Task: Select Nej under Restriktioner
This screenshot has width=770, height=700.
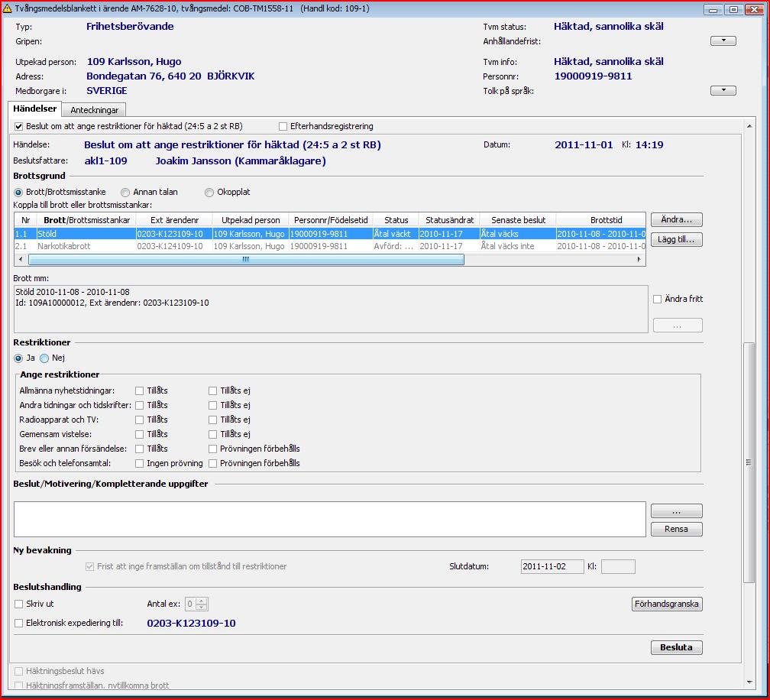Action: (44, 358)
